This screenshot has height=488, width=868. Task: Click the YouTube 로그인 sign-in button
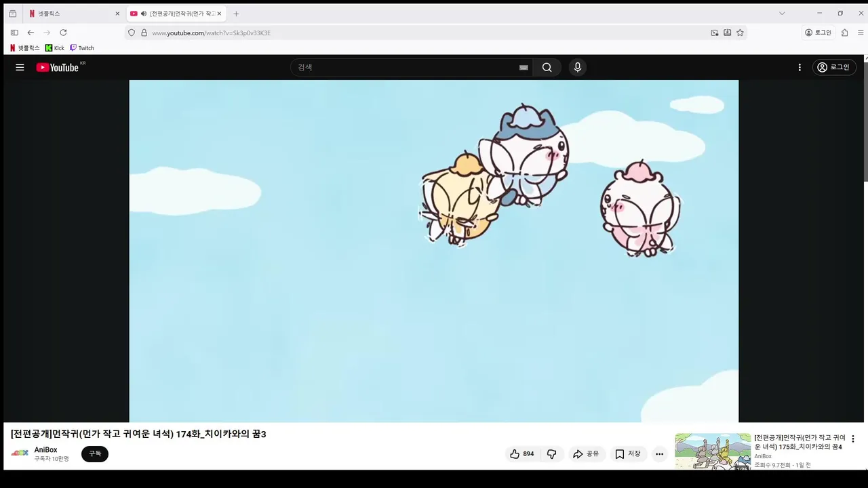coord(834,67)
